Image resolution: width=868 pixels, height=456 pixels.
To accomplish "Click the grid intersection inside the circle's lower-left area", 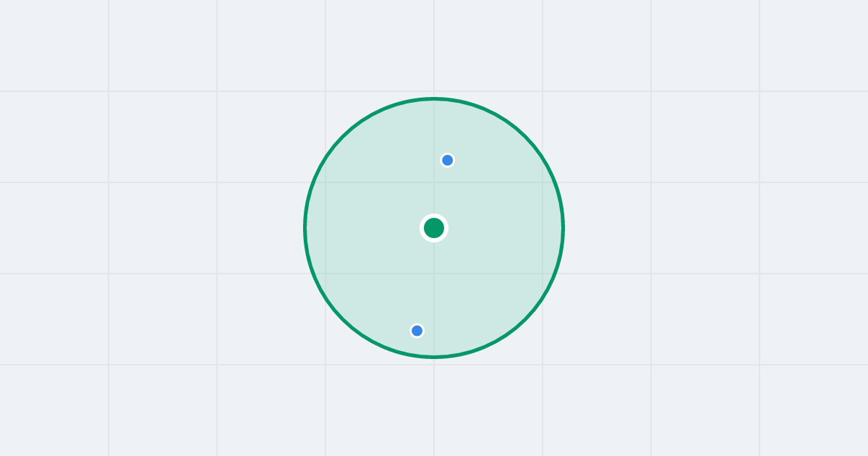I will (325, 274).
